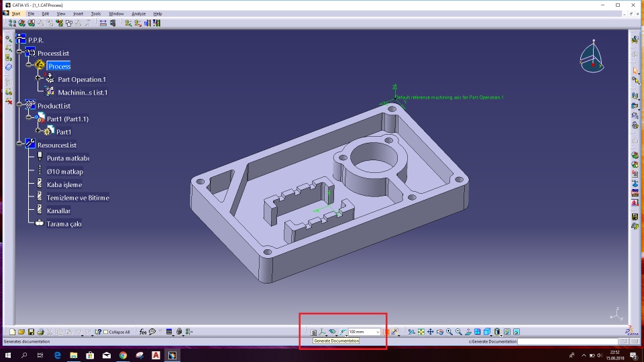The image size is (644, 362).
Task: Collapse the Part1 (Part1.1) node
Action: pos(29,117)
